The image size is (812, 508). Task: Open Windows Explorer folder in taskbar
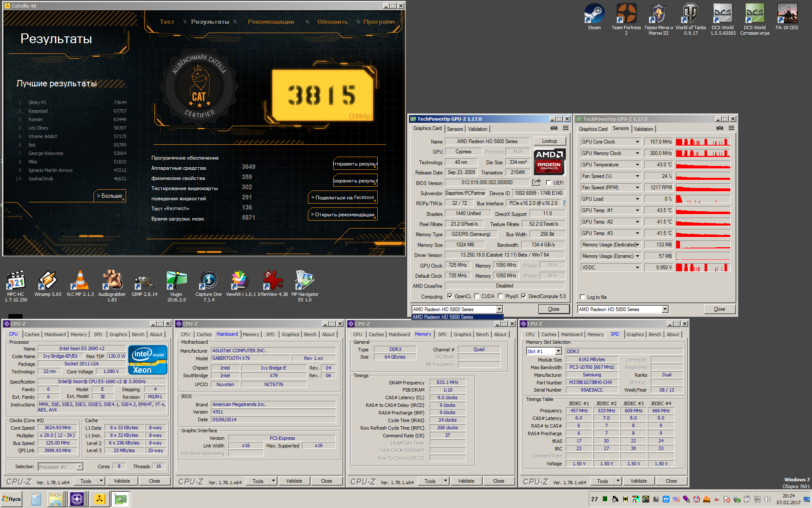click(56, 500)
